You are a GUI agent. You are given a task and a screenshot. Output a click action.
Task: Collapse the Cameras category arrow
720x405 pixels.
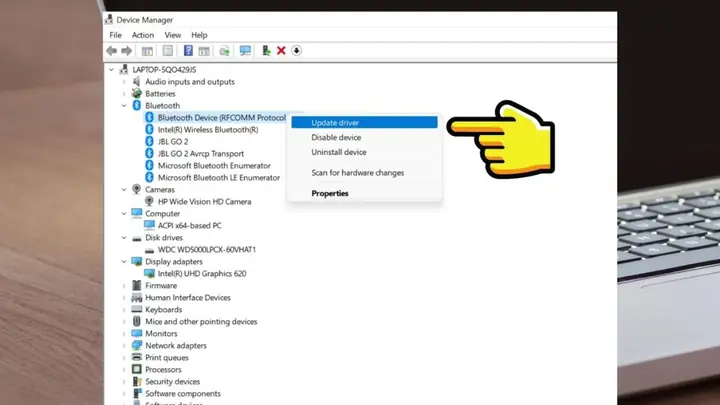click(124, 189)
